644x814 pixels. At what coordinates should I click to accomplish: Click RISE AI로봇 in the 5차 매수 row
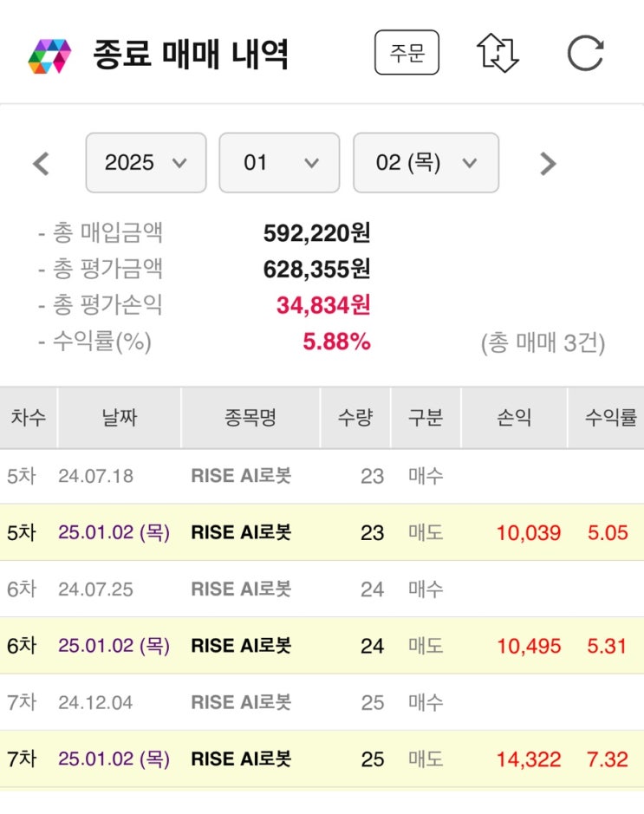(x=241, y=476)
